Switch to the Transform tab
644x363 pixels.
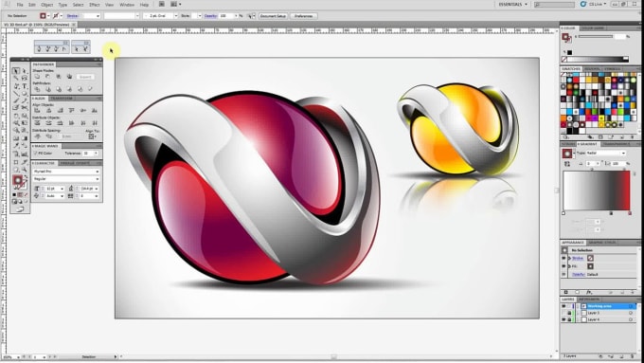(x=62, y=99)
